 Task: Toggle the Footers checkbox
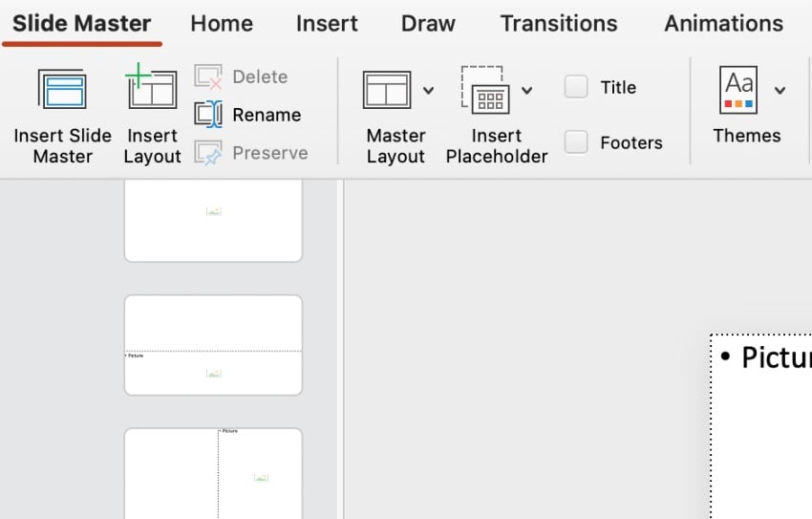pos(576,142)
